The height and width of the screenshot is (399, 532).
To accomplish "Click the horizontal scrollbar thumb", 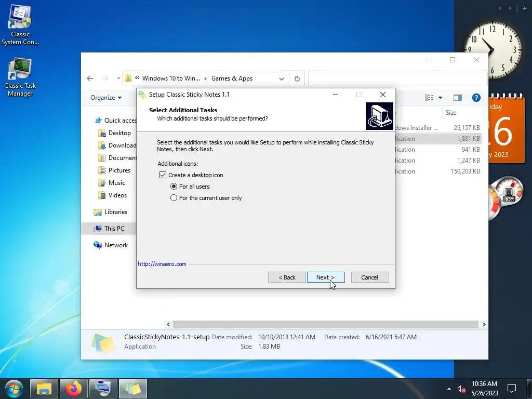I will click(326, 324).
